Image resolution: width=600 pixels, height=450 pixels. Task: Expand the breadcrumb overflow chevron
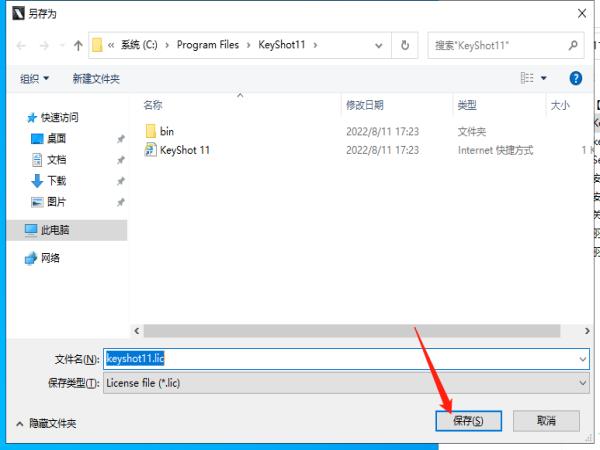pyautogui.click(x=111, y=46)
